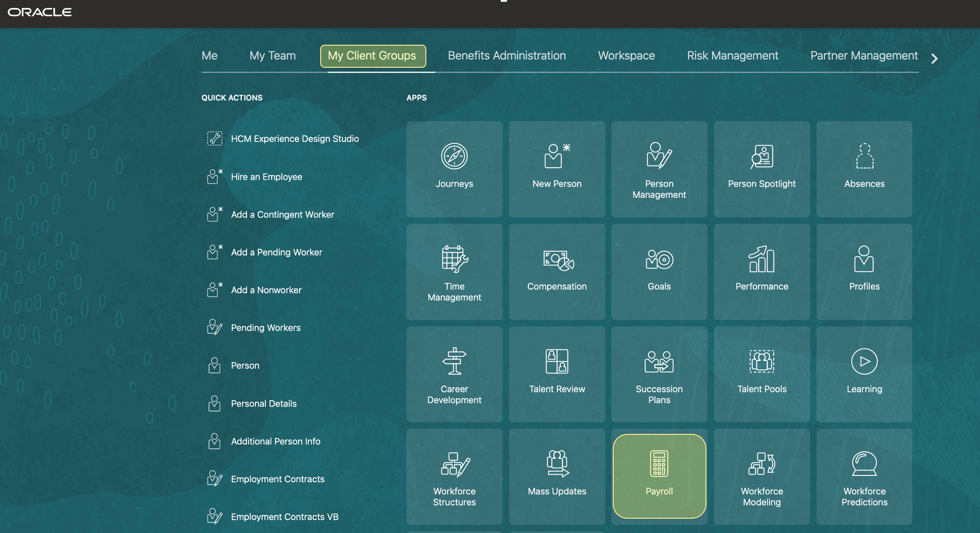Open the Learning play icon app
The width and height of the screenshot is (980, 533).
tap(864, 373)
